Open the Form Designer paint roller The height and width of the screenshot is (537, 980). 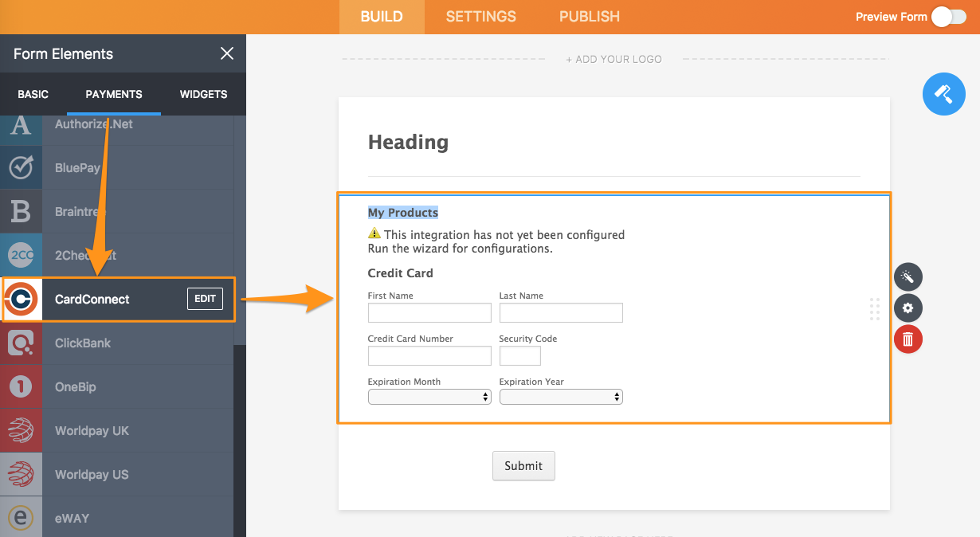click(x=943, y=94)
